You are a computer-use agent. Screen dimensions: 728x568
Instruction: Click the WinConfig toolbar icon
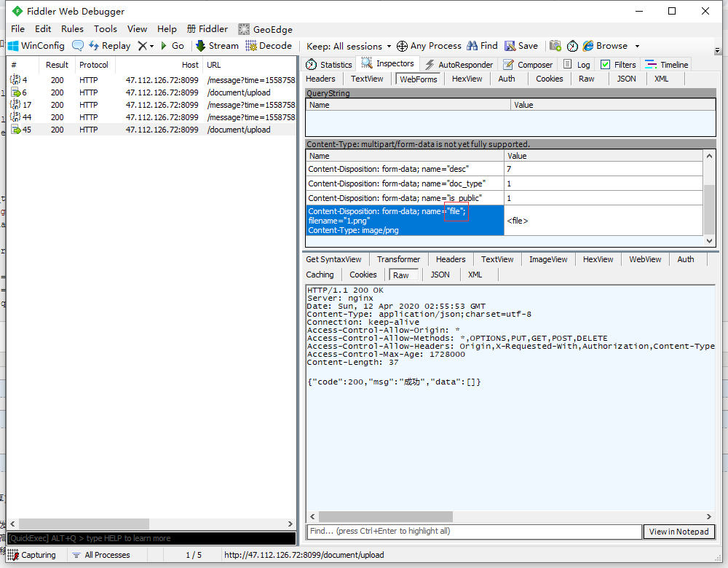point(13,46)
